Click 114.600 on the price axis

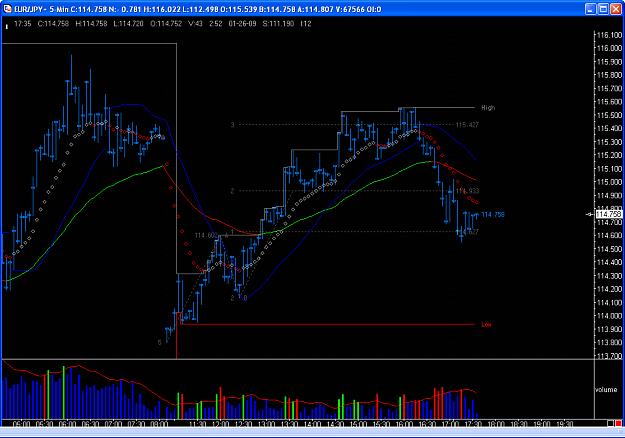609,235
